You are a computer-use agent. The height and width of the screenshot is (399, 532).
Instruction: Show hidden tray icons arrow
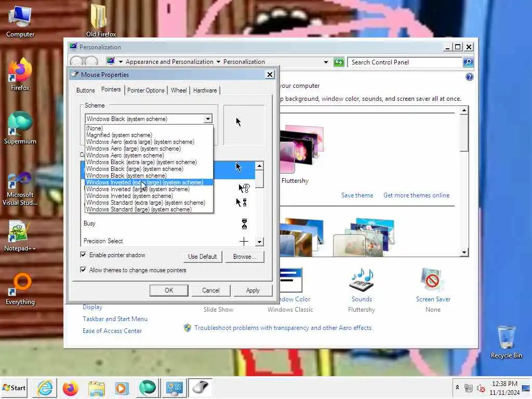457,388
